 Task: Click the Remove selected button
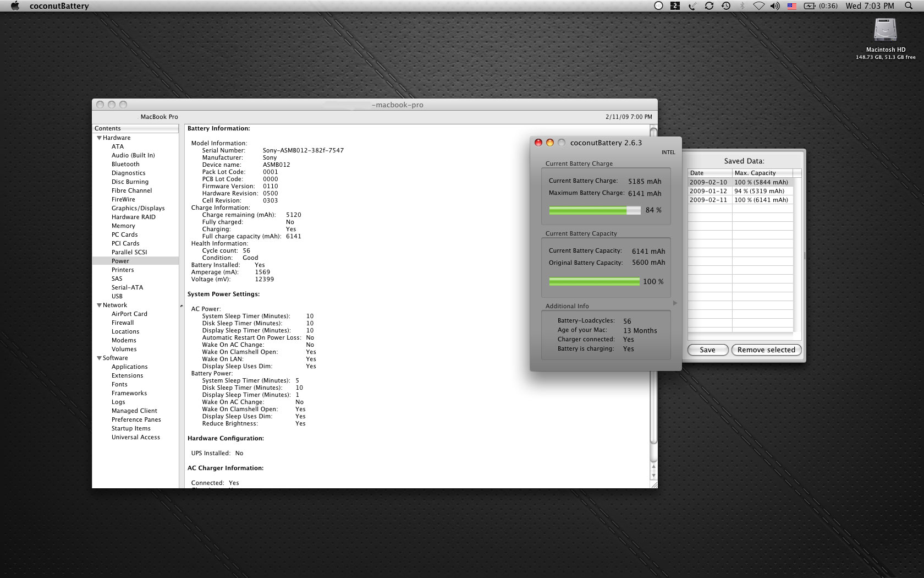coord(766,350)
